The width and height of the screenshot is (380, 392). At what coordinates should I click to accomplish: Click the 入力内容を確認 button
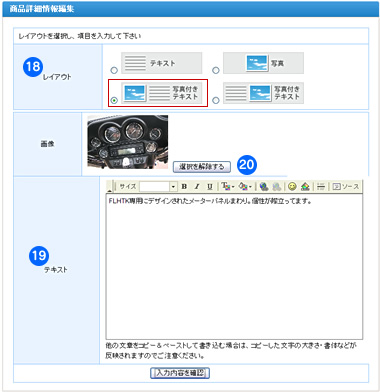coord(180,373)
